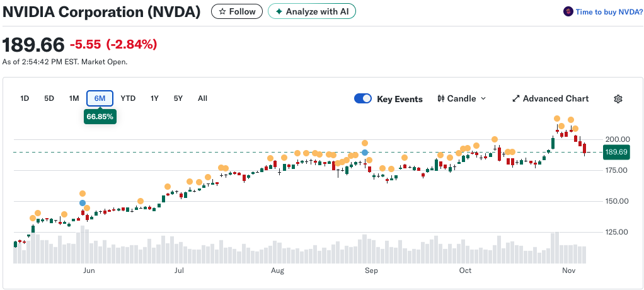Click the highest orange event marker near November
The image size is (644, 290).
pyautogui.click(x=557, y=119)
